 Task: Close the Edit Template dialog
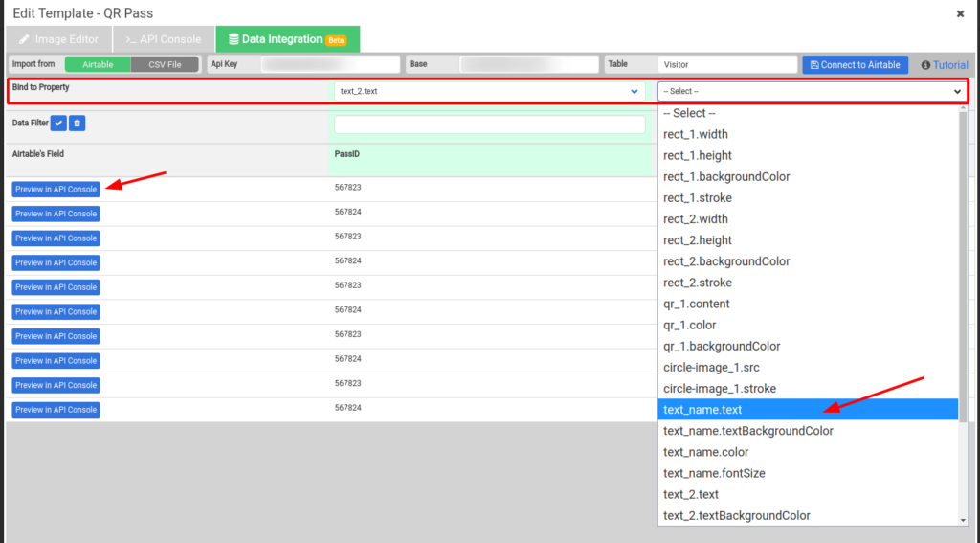(x=960, y=13)
